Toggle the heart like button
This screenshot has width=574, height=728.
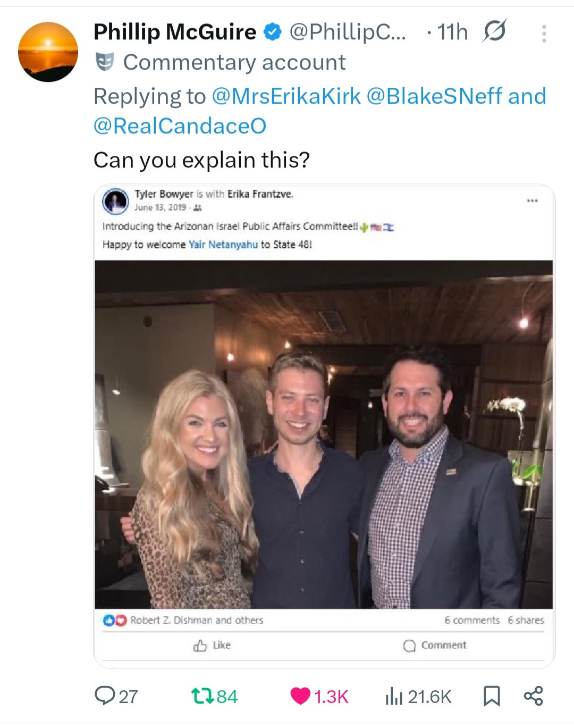point(300,696)
